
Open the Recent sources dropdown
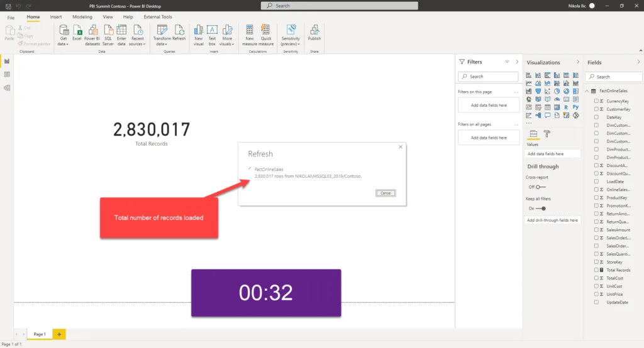coord(137,35)
